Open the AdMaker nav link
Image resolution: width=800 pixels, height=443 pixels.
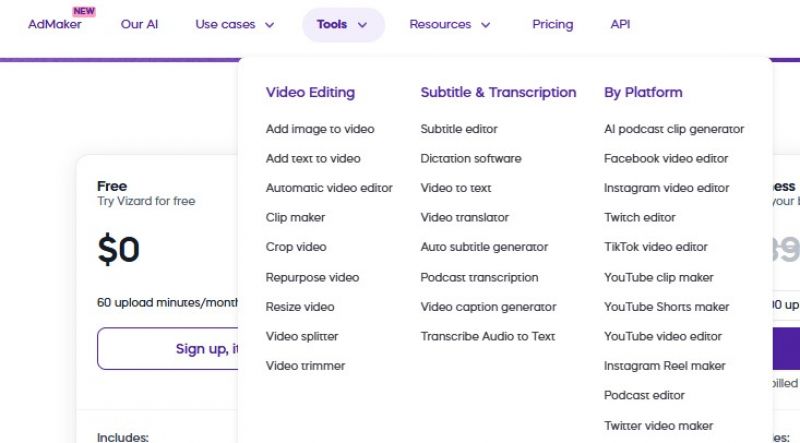[55, 24]
